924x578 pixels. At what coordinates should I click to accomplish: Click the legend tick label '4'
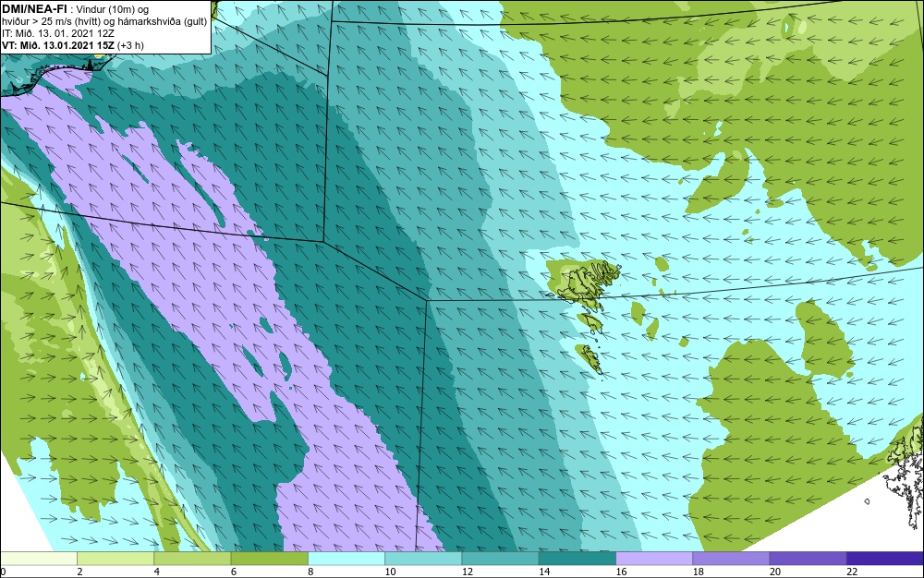point(157,572)
